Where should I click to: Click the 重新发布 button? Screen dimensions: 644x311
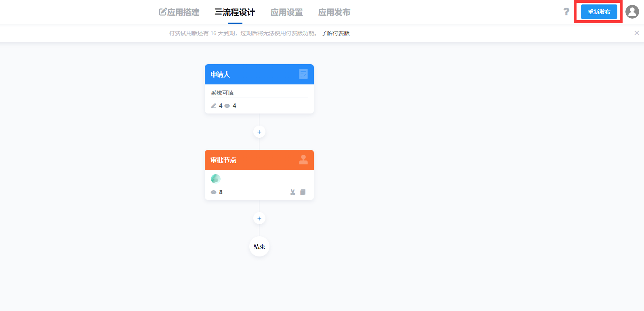[599, 12]
